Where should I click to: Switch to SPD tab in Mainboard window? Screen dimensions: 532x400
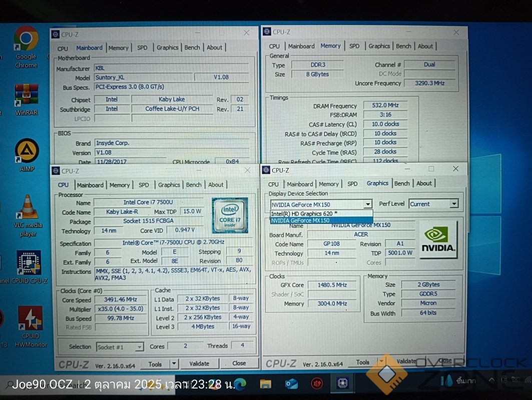coord(142,48)
